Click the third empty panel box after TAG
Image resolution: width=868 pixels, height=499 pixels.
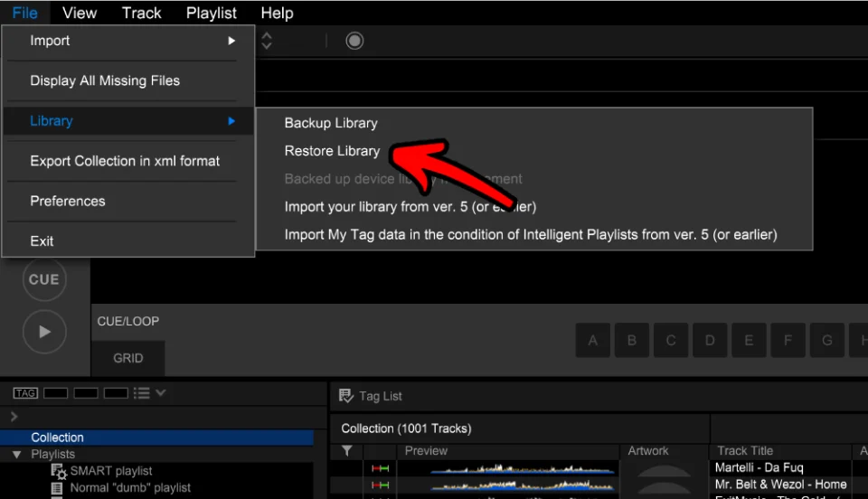(x=116, y=393)
